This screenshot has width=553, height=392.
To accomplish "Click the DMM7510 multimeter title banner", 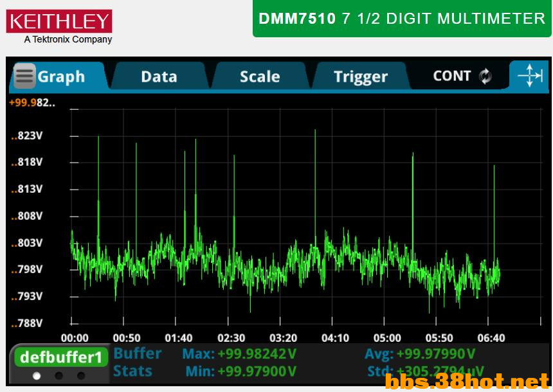I will pos(402,19).
